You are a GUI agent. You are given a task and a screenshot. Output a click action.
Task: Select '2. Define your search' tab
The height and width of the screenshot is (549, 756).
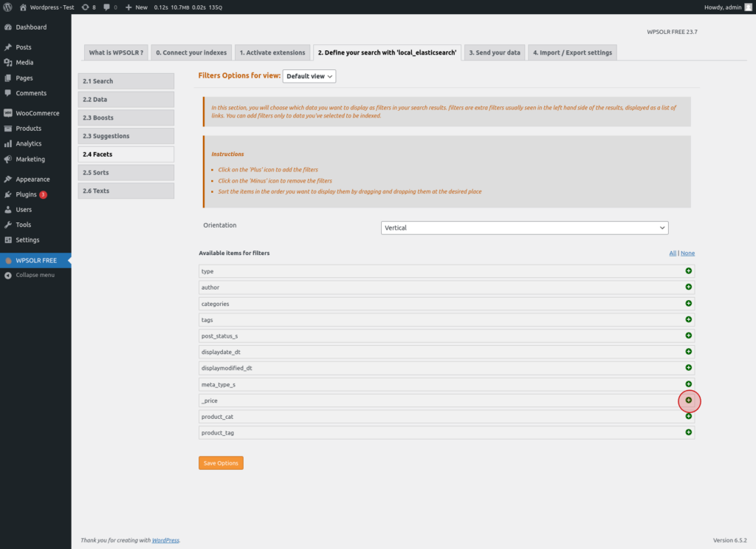pos(387,52)
